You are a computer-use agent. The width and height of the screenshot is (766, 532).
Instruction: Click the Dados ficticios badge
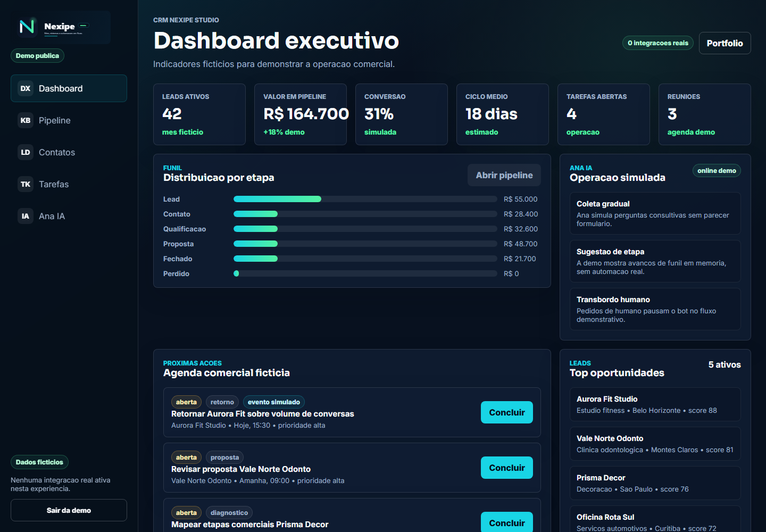point(39,462)
